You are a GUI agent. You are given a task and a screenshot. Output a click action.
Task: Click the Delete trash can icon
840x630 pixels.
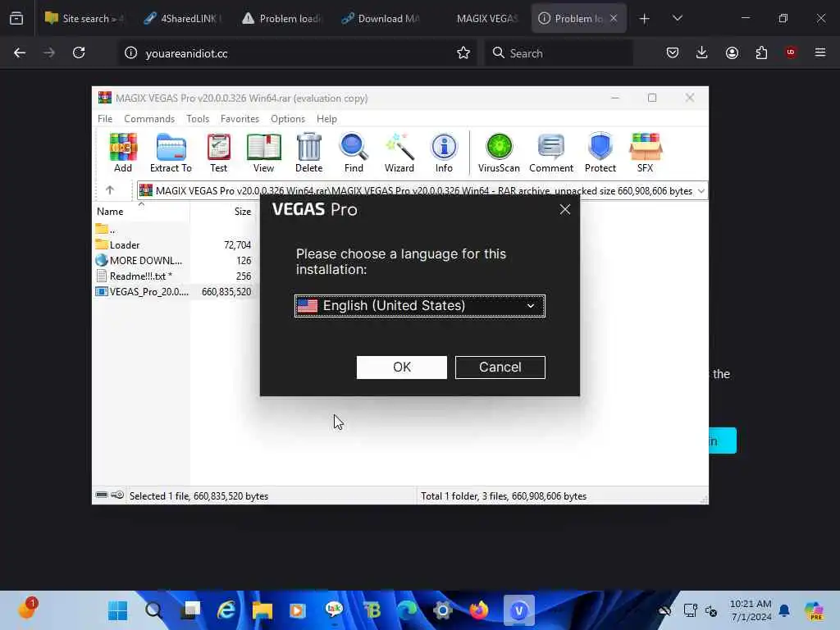308,153
